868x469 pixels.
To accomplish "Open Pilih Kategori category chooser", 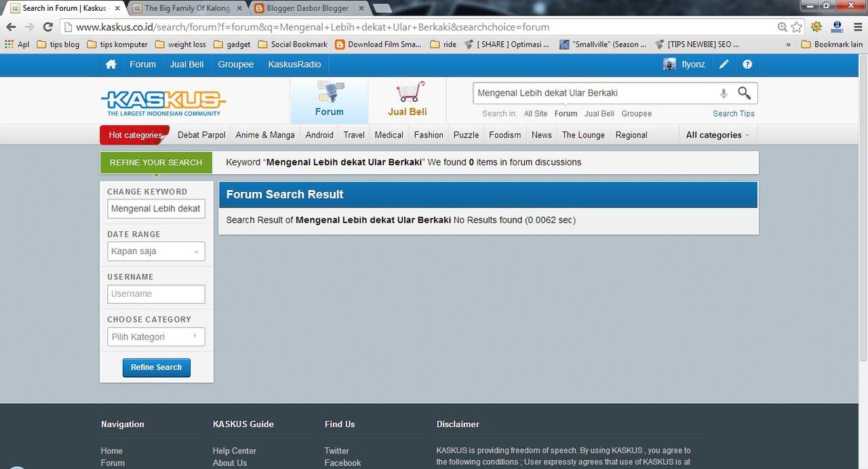I will [156, 337].
